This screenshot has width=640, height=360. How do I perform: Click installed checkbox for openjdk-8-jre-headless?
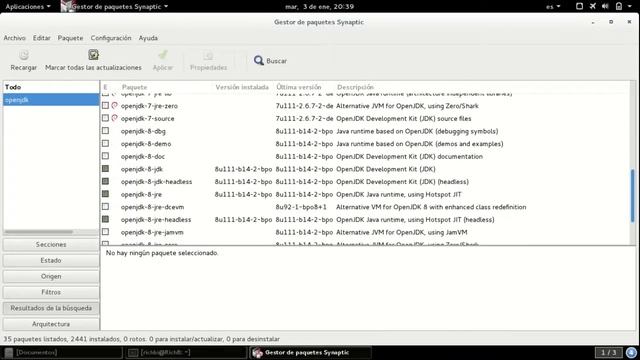pyautogui.click(x=105, y=219)
